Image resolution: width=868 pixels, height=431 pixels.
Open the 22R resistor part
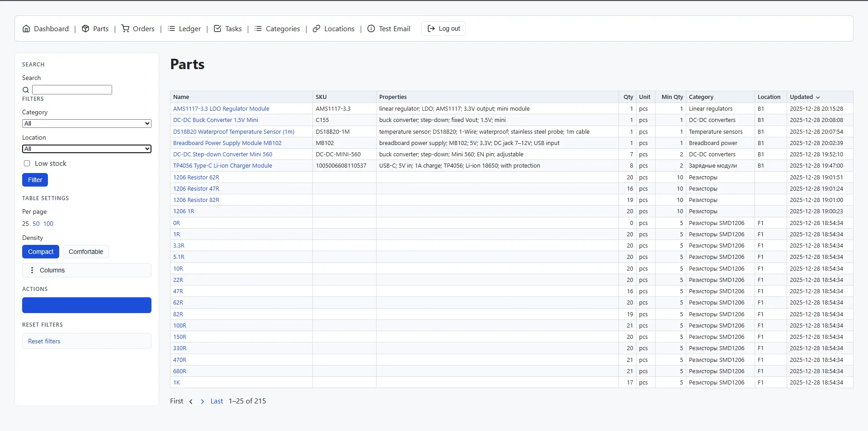coord(178,280)
